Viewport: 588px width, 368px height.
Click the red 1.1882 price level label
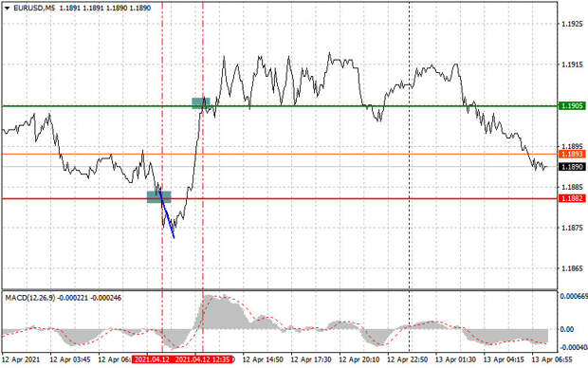(572, 198)
